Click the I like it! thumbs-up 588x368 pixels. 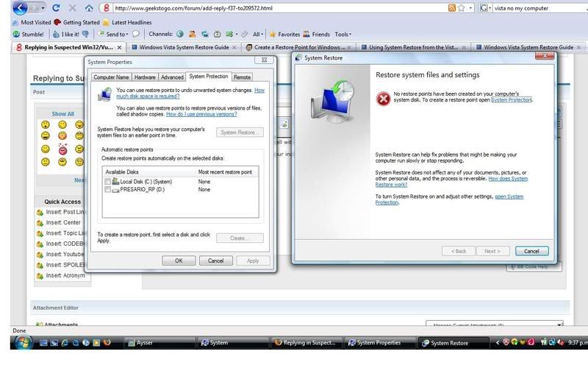66,34
